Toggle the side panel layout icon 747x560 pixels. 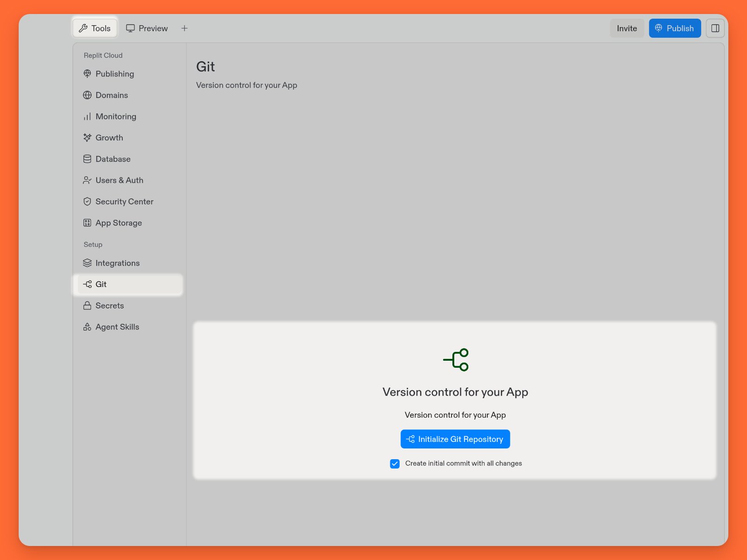(x=715, y=28)
